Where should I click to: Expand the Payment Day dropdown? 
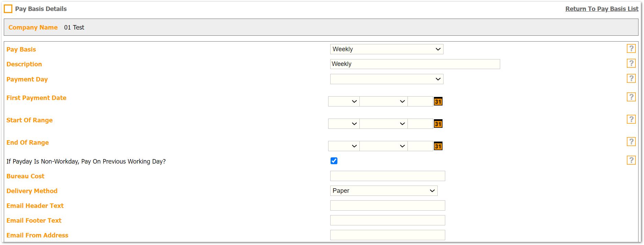pos(387,79)
